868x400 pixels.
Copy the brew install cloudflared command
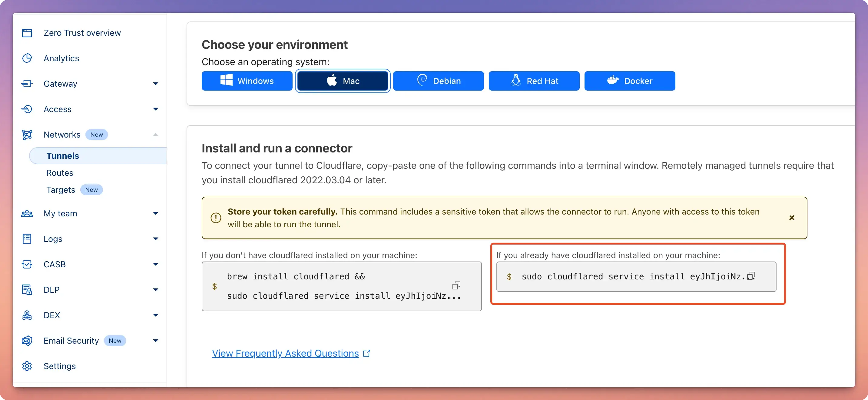[456, 286]
